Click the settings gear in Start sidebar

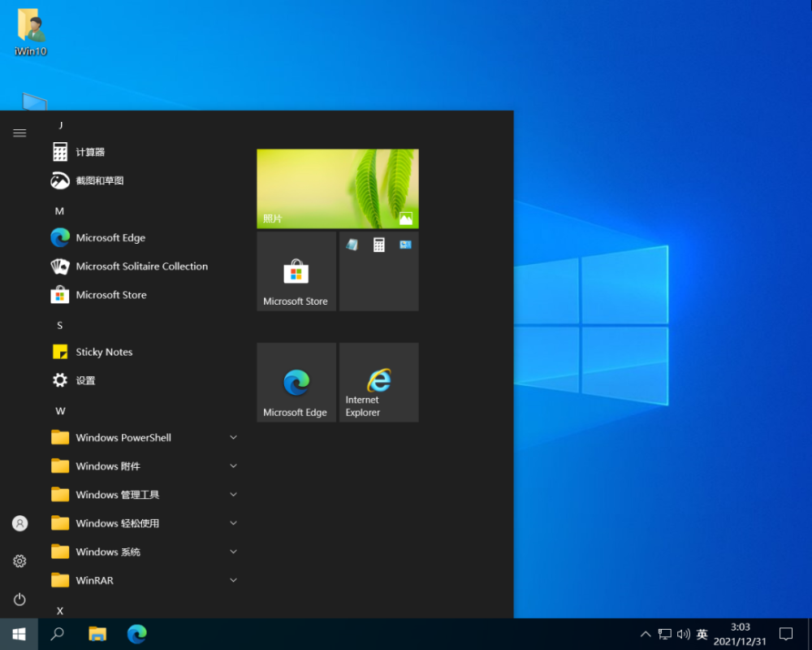click(19, 561)
